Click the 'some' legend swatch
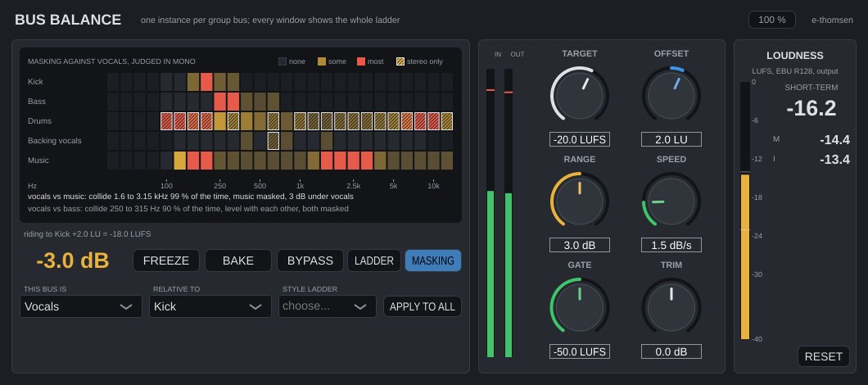The height and width of the screenshot is (385, 868). click(x=322, y=61)
